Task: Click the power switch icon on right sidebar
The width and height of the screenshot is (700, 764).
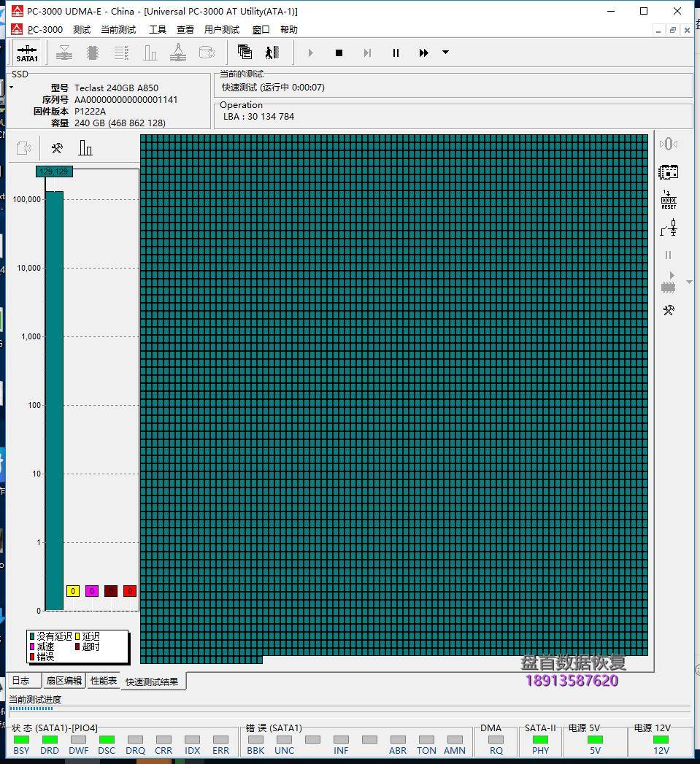Action: (x=669, y=228)
